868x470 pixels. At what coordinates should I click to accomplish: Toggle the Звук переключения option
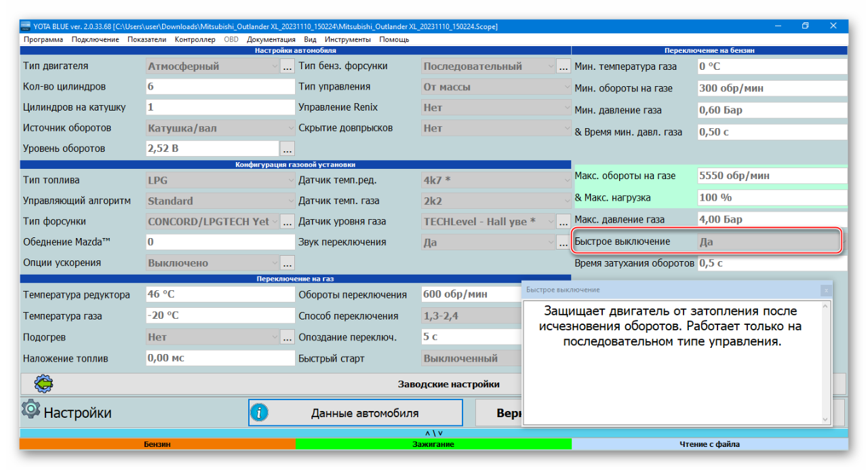coord(496,242)
